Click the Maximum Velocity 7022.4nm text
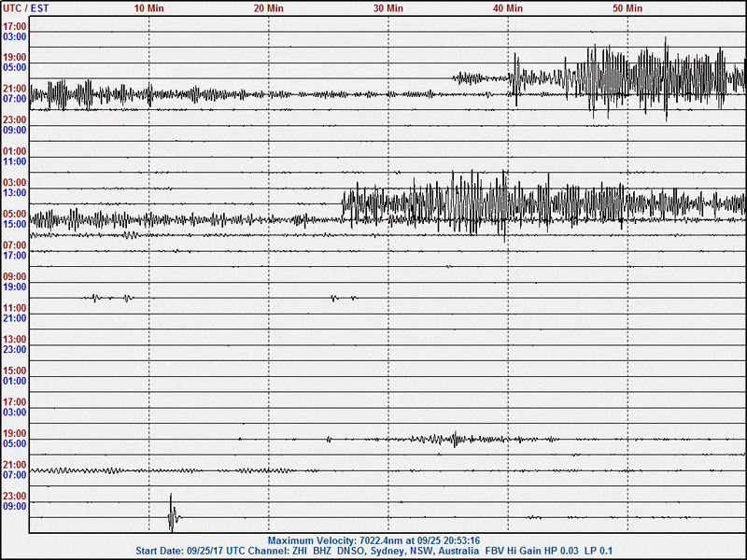Screen dimensions: 747x560 click(373, 540)
